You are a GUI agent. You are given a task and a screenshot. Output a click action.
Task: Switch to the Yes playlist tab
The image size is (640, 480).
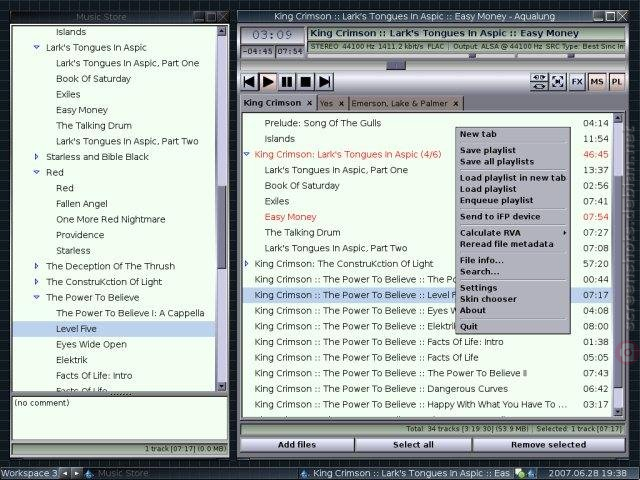point(327,103)
